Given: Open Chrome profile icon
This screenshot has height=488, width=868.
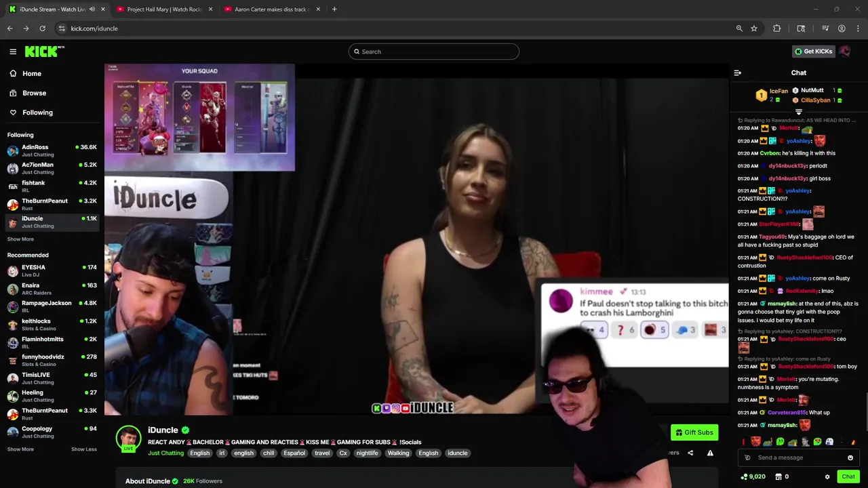Looking at the screenshot, I should click(x=842, y=28).
